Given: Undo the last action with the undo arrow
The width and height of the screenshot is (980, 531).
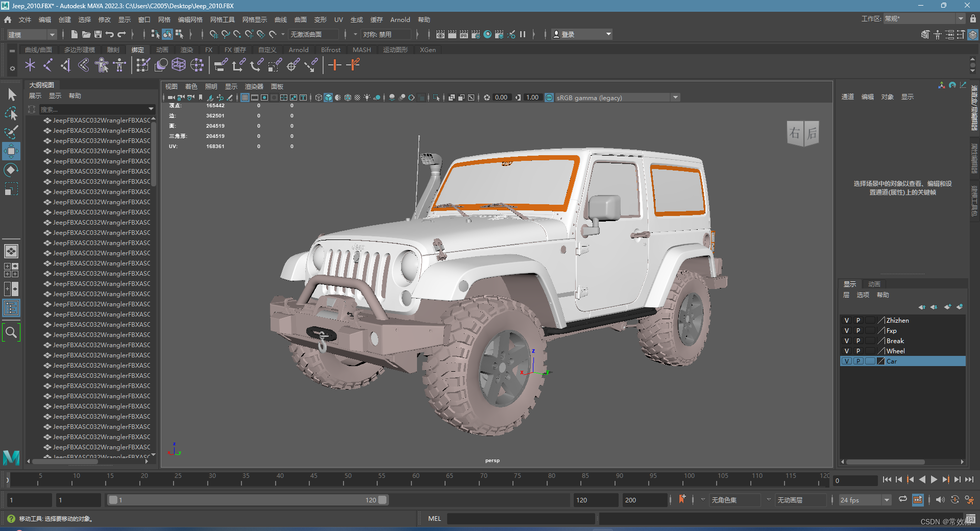Looking at the screenshot, I should (110, 34).
